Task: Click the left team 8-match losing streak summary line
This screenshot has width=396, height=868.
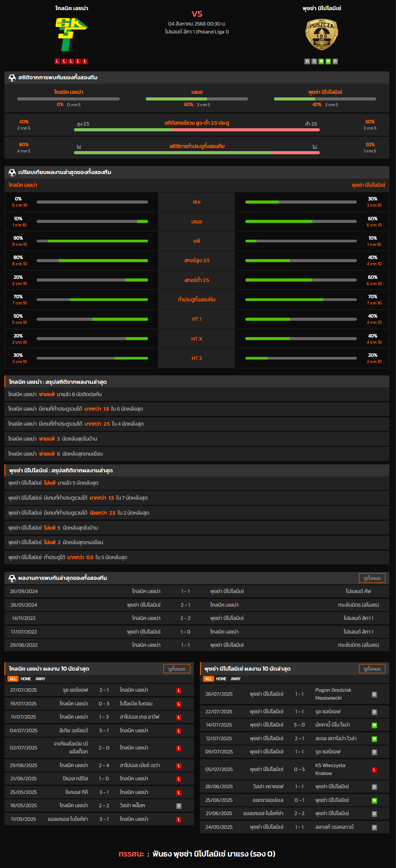Action: (197, 394)
